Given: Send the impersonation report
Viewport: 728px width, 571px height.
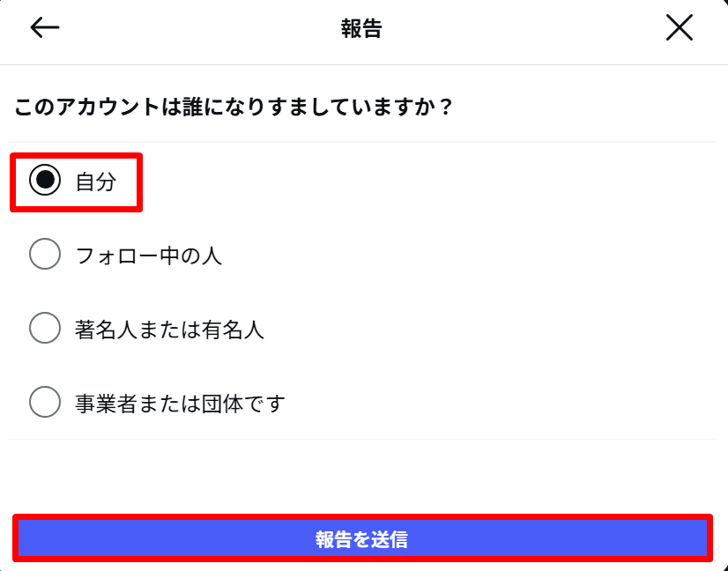Looking at the screenshot, I should (x=364, y=540).
